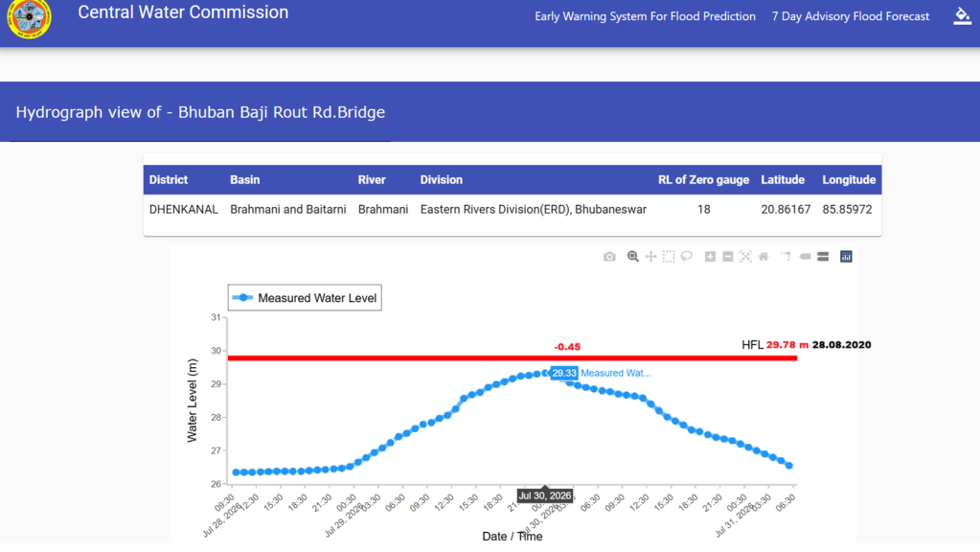Click the Zoom In plus icon

pos(710,257)
